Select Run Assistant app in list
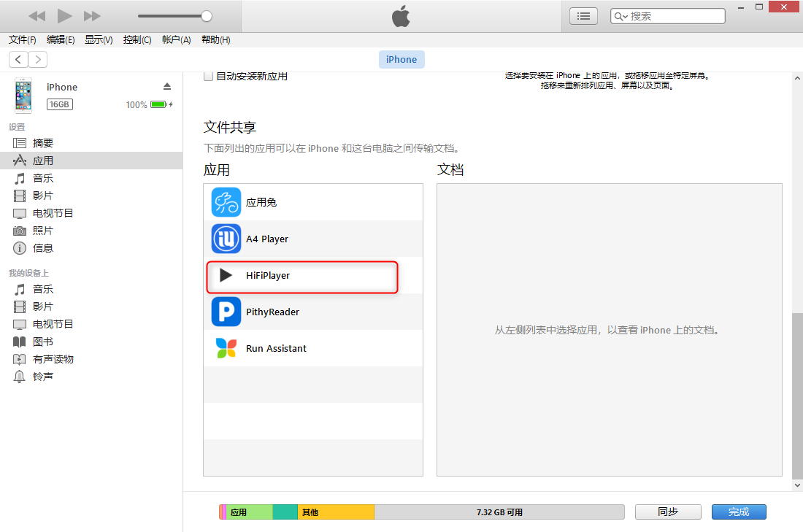The image size is (803, 532). [313, 348]
